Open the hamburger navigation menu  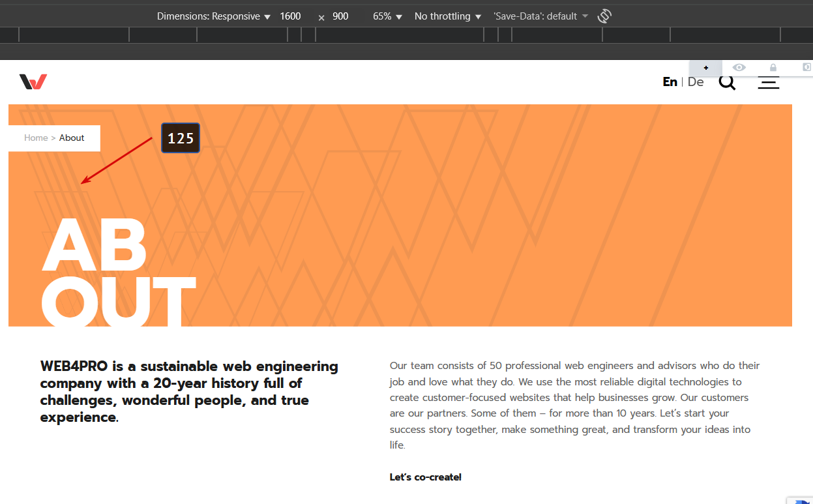(x=769, y=82)
